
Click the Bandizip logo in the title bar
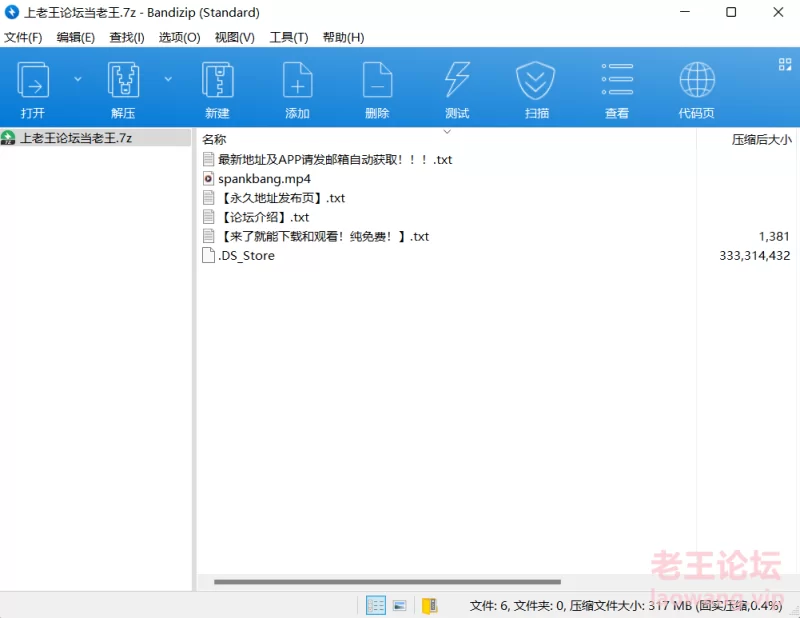tap(12, 12)
